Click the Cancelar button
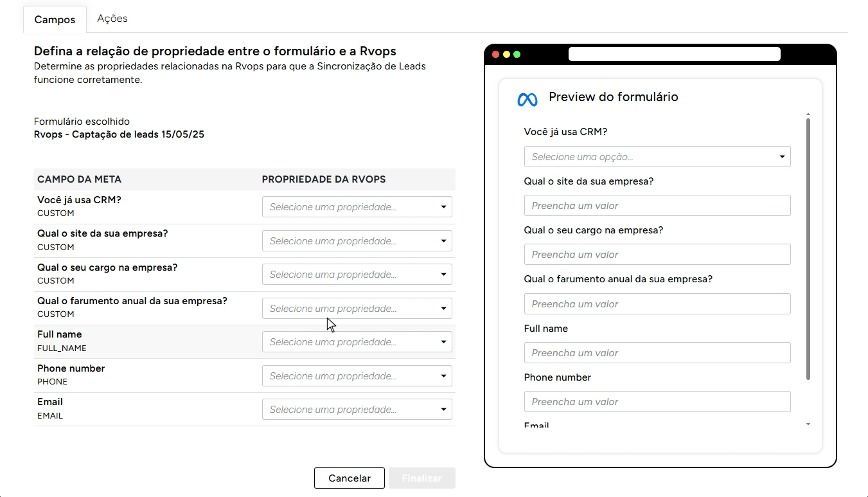 point(350,478)
